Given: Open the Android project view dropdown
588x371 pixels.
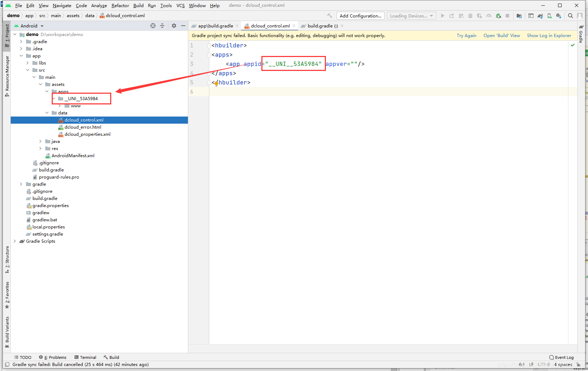Looking at the screenshot, I should [29, 26].
